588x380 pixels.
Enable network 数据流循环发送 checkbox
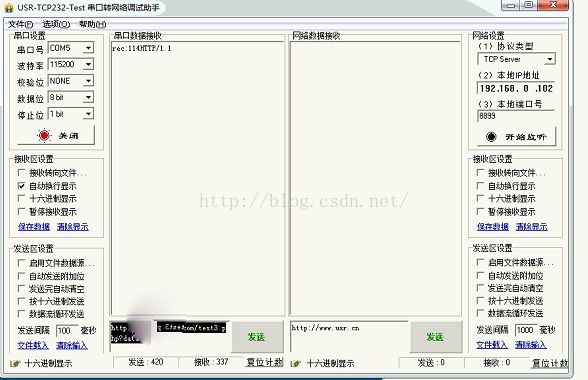pos(480,313)
